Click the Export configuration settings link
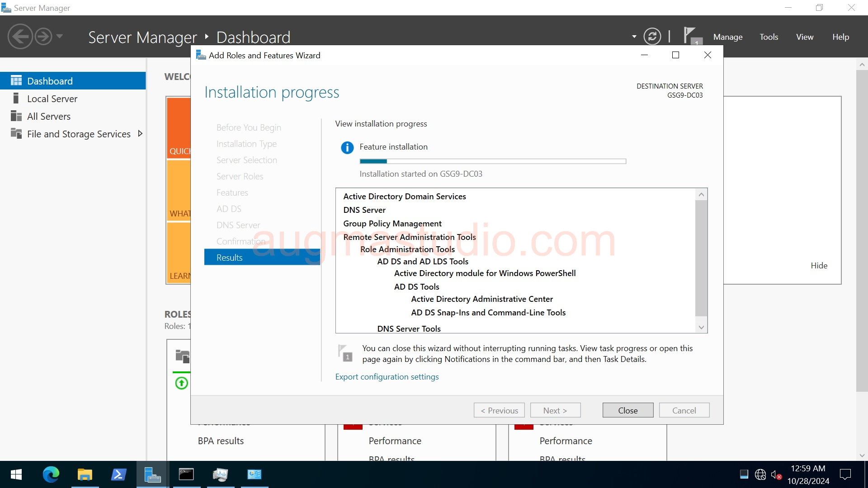The image size is (868, 488). tap(387, 376)
